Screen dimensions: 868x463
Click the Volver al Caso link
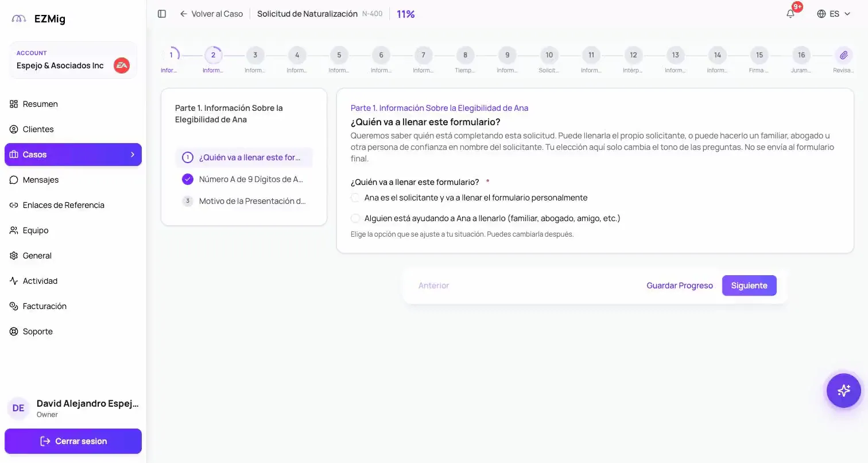[211, 14]
